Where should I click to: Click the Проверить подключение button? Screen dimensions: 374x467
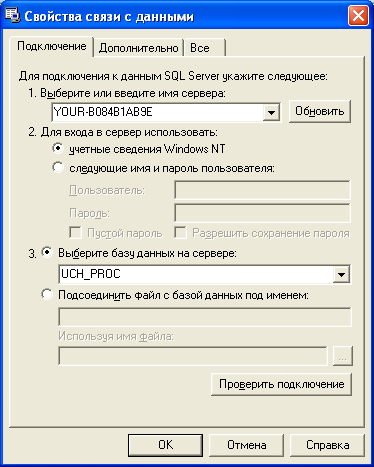click(x=281, y=384)
